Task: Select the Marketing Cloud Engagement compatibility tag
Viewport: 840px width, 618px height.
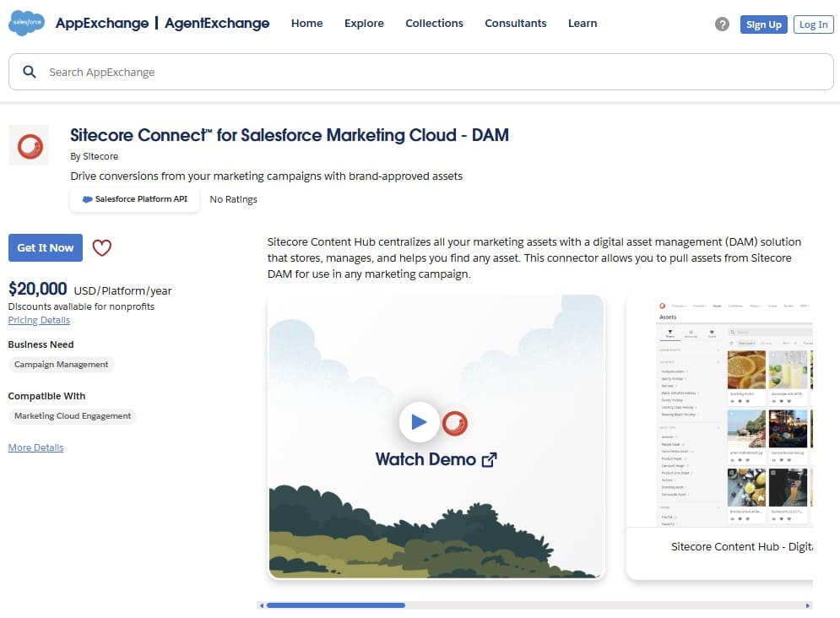Action: click(72, 415)
